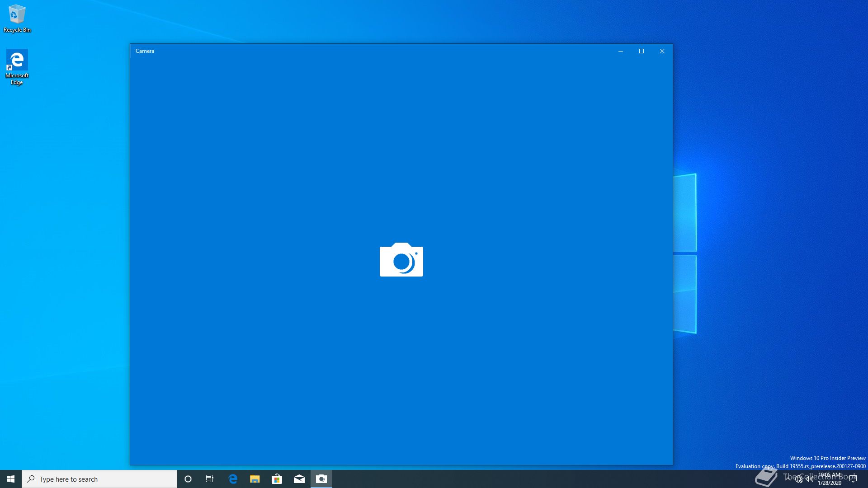The width and height of the screenshot is (868, 488).
Task: Open the Mail app from the taskbar
Action: (x=299, y=479)
